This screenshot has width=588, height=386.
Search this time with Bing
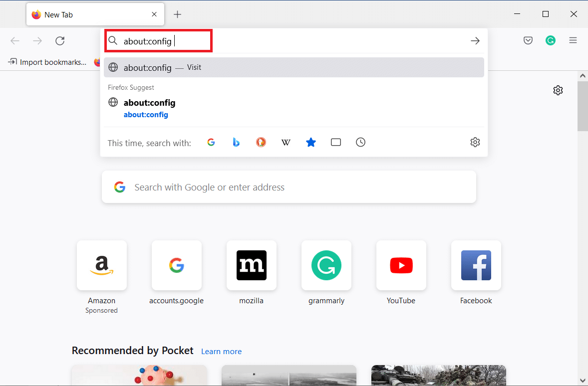click(236, 143)
